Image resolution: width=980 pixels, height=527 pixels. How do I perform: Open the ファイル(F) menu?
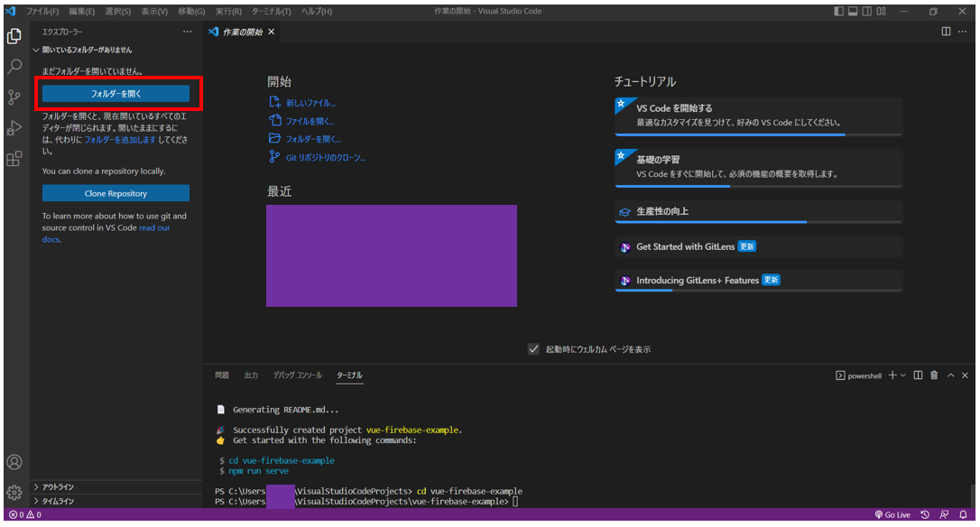click(42, 11)
